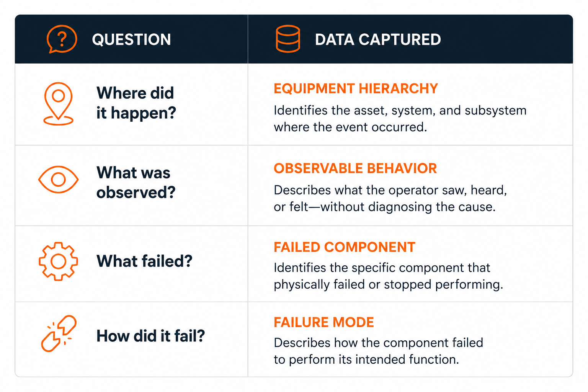
Task: Click the 'What failed?' question text
Action: [x=144, y=261]
